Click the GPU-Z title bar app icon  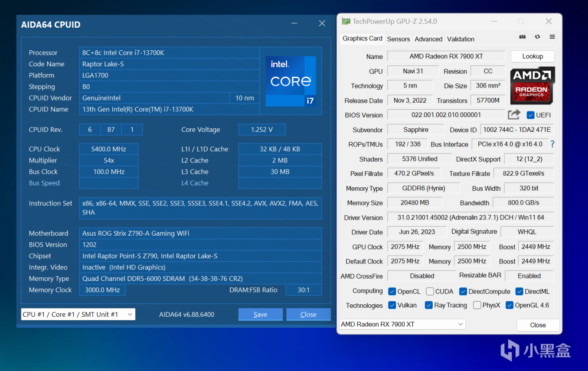(346, 21)
